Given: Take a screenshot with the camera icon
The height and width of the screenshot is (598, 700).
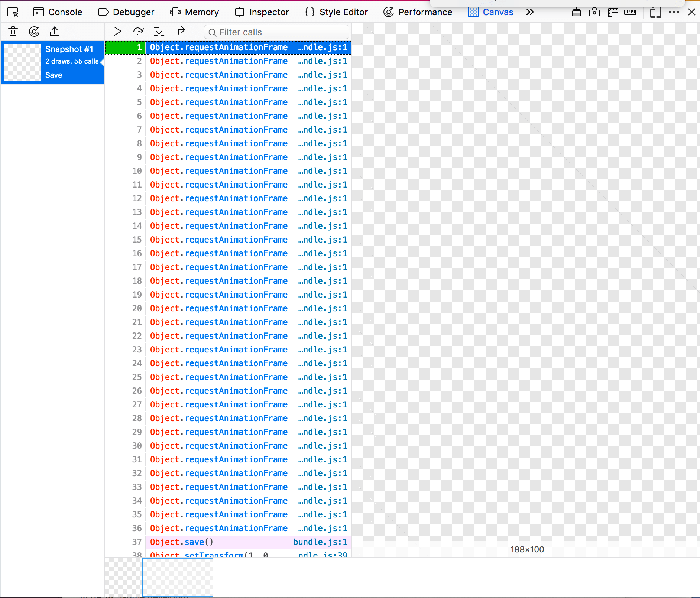Looking at the screenshot, I should tap(595, 12).
